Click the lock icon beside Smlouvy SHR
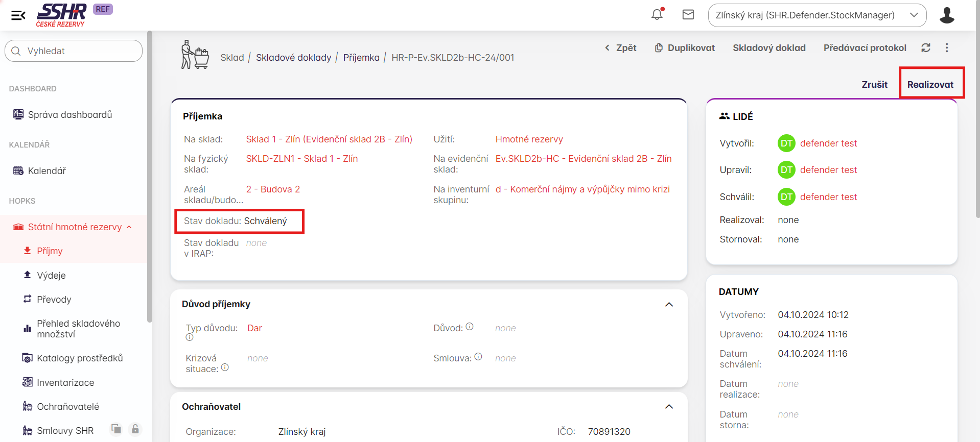Screen dimensions: 980x442 [x=135, y=429]
